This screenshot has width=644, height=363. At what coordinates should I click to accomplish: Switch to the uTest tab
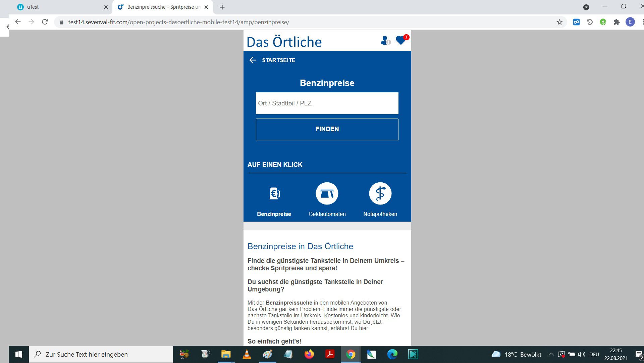(62, 7)
